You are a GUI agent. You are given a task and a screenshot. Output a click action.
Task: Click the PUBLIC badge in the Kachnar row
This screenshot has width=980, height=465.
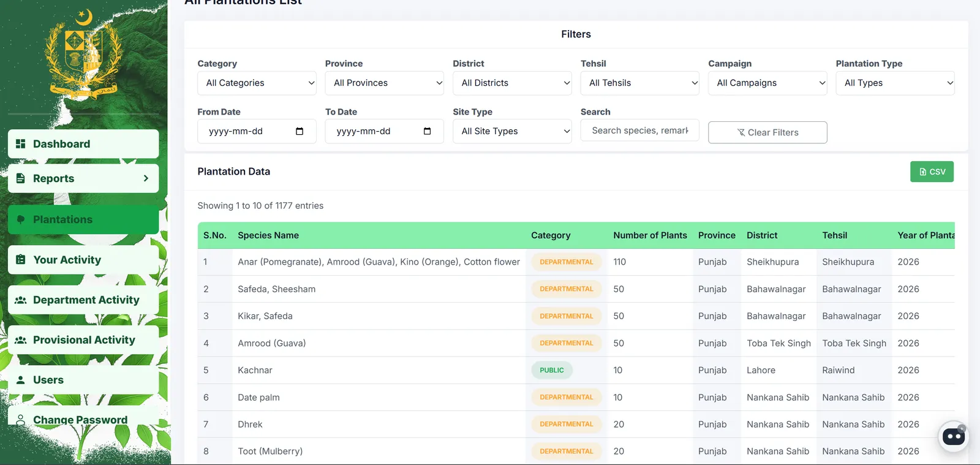(x=552, y=370)
